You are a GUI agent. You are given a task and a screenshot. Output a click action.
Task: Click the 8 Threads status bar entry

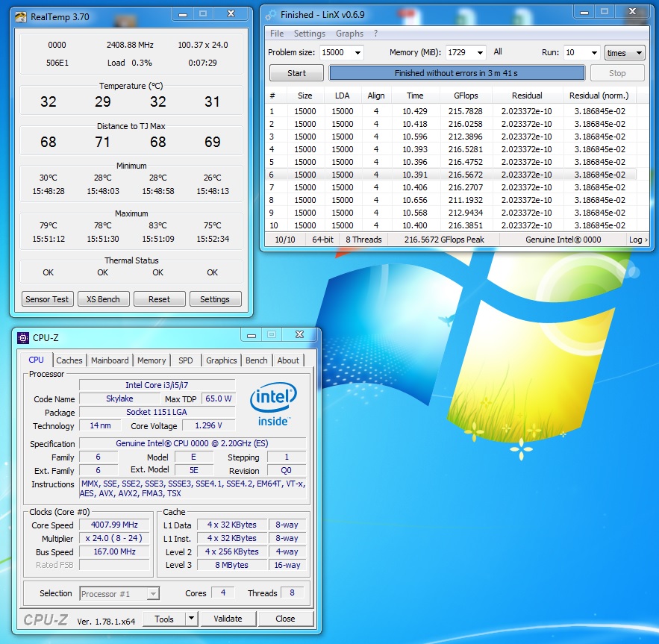coord(363,240)
